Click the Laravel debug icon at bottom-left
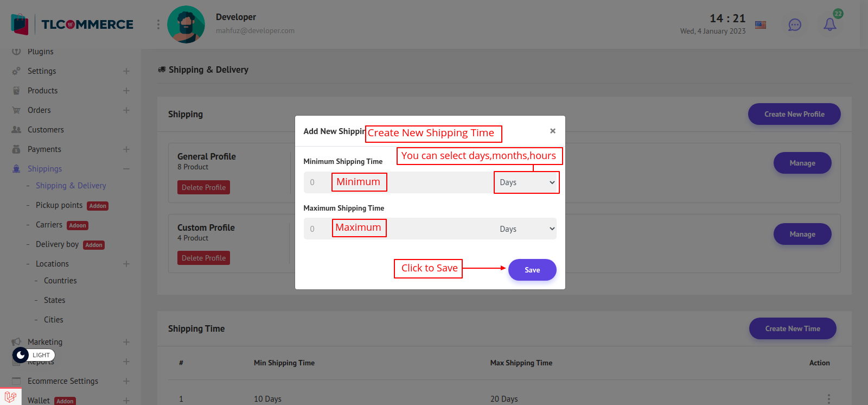 10,397
